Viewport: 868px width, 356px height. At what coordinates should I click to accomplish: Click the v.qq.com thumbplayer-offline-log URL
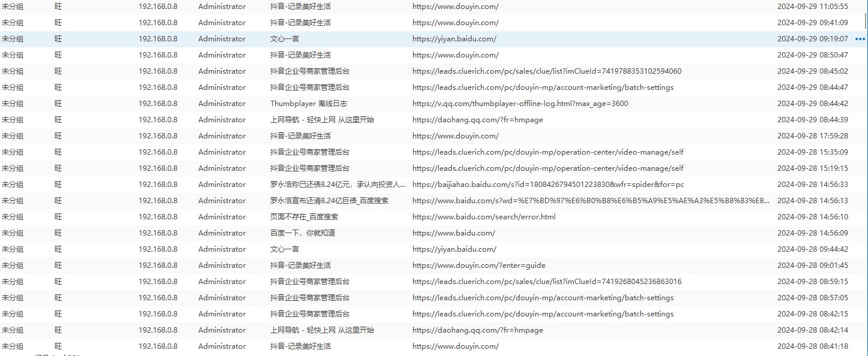pos(520,104)
